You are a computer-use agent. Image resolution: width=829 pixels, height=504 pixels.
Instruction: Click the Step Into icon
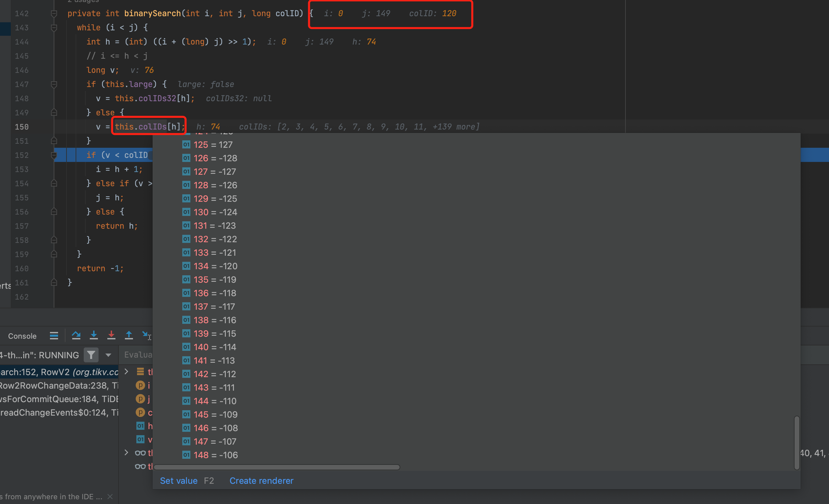click(x=94, y=336)
